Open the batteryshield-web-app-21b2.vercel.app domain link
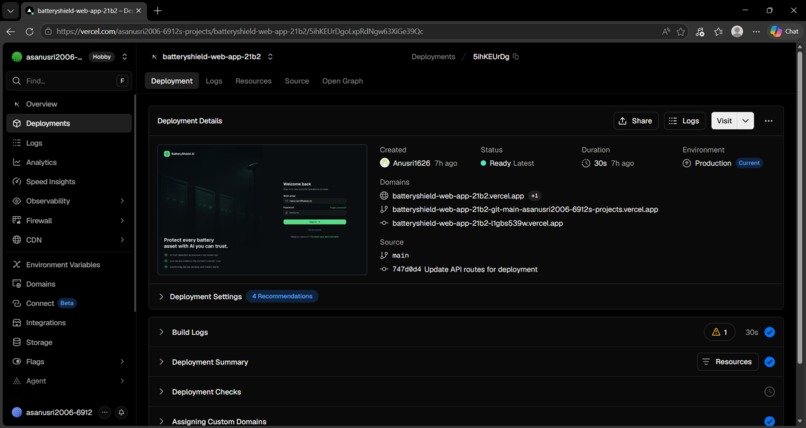This screenshot has height=428, width=806. pyautogui.click(x=458, y=196)
